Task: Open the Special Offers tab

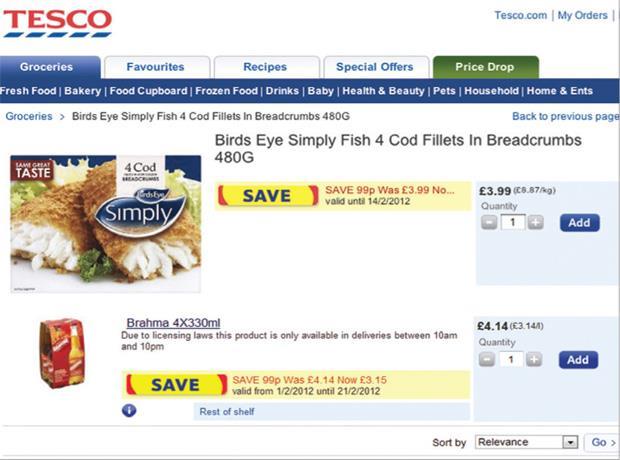Action: [374, 67]
